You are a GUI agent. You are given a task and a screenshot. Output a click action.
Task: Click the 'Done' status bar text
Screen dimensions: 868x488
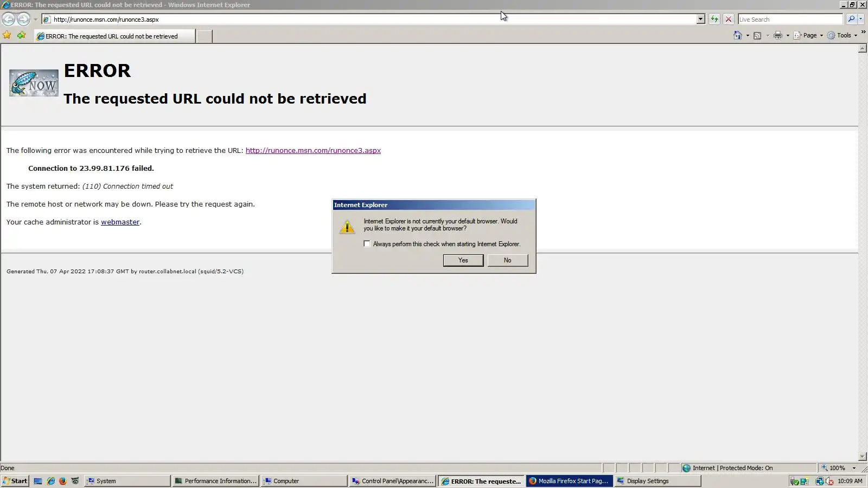(8, 468)
